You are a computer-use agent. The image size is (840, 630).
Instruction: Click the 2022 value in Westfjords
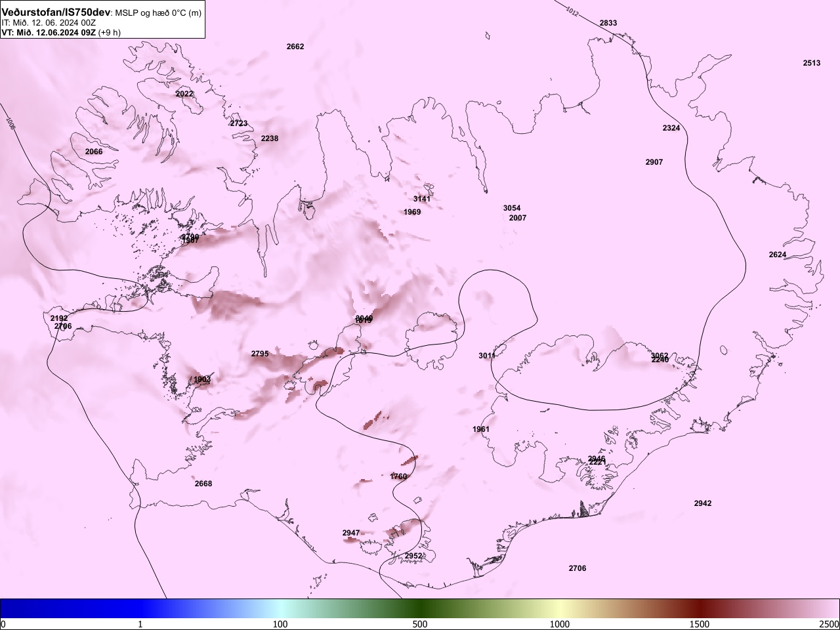click(184, 94)
